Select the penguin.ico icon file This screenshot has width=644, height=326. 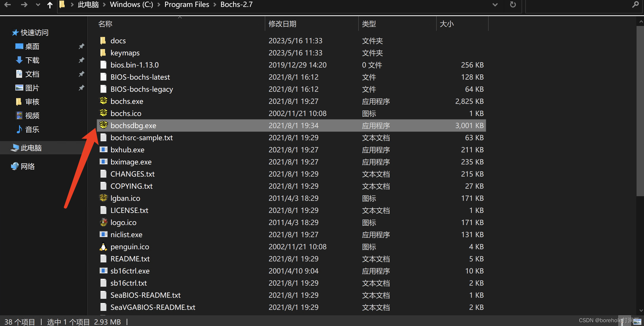coord(103,247)
